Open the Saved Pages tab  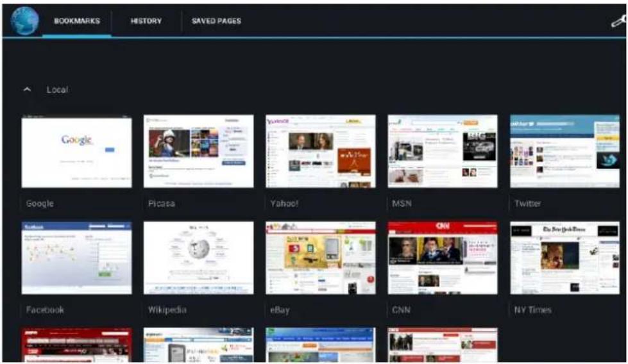pos(217,21)
